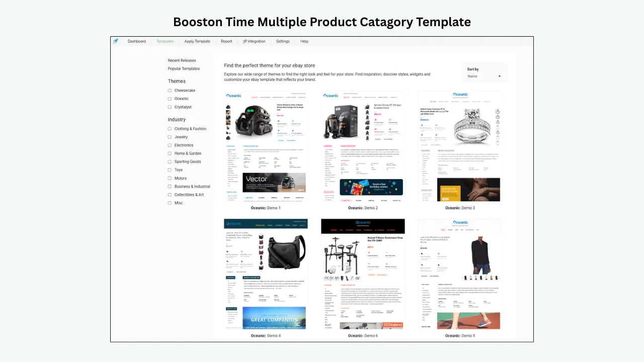
Task: Enable Jewelry industry filter
Action: pyautogui.click(x=170, y=137)
